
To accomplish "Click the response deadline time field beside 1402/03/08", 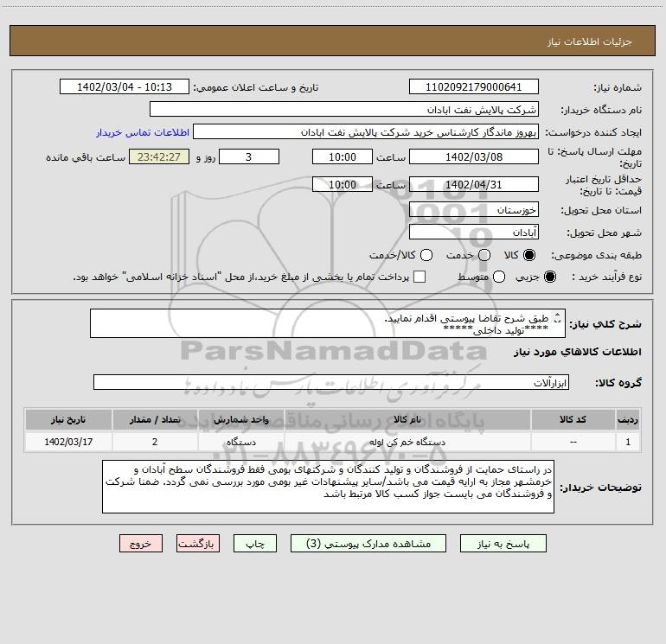I will pos(343,156).
